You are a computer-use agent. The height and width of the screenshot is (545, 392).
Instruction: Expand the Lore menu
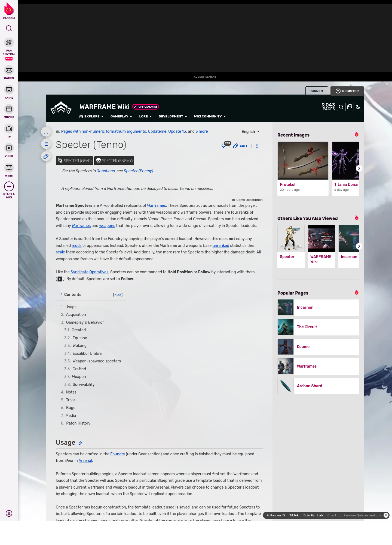point(145,116)
